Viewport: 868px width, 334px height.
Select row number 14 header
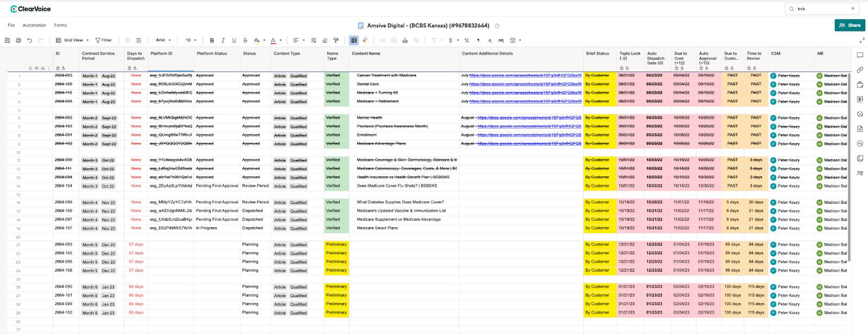point(18,187)
